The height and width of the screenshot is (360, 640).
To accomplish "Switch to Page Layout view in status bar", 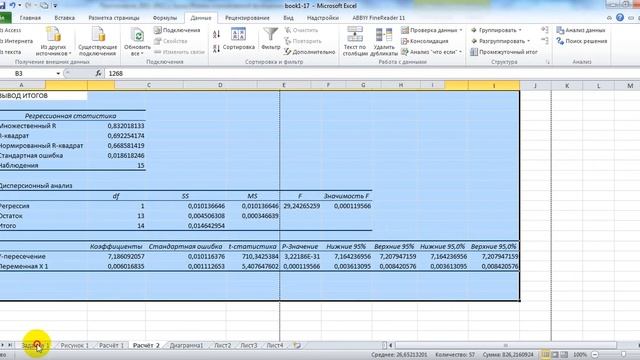I will tap(555, 355).
